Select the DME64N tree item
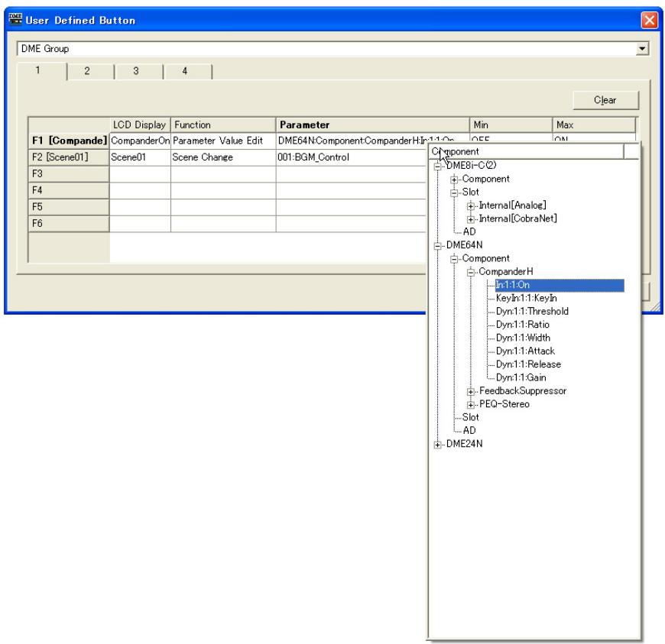Image resolution: width=665 pixels, height=644 pixels. click(x=465, y=244)
